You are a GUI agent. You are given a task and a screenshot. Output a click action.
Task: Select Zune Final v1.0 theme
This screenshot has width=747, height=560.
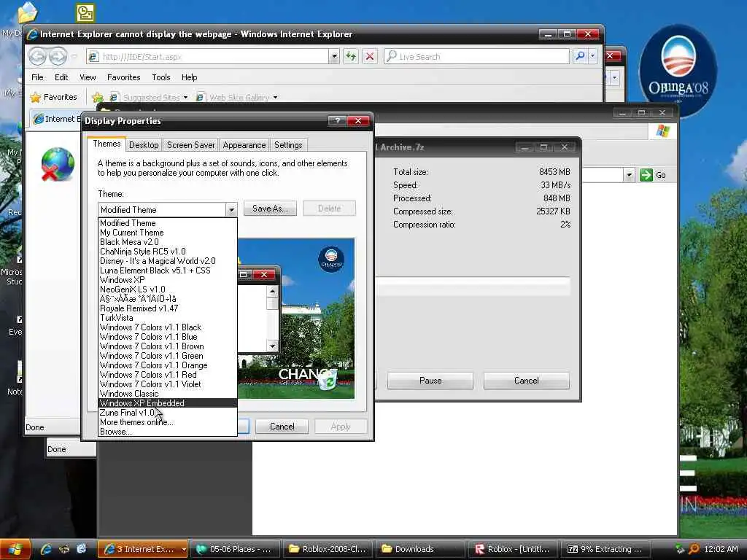pyautogui.click(x=167, y=413)
